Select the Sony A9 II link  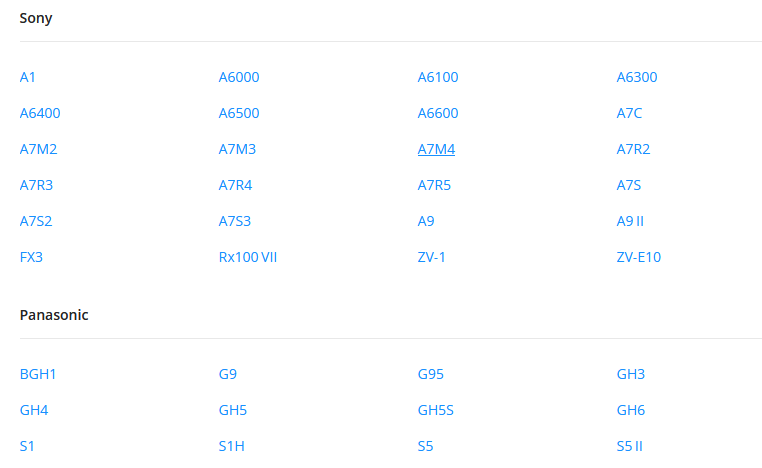(630, 221)
